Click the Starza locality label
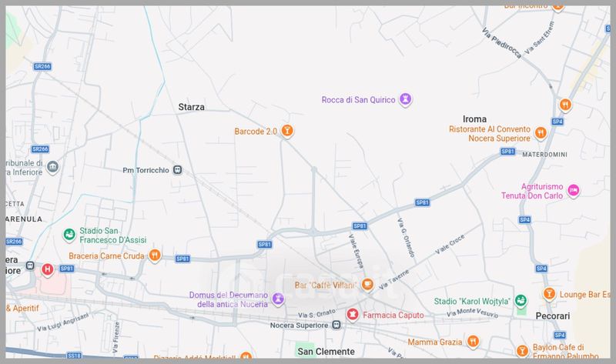Screen dimensions: 616x364 (x=192, y=107)
